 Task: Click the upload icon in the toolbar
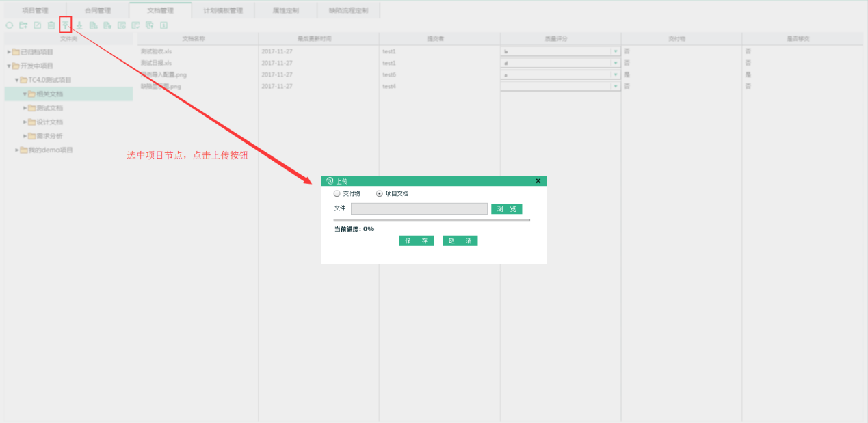point(65,25)
